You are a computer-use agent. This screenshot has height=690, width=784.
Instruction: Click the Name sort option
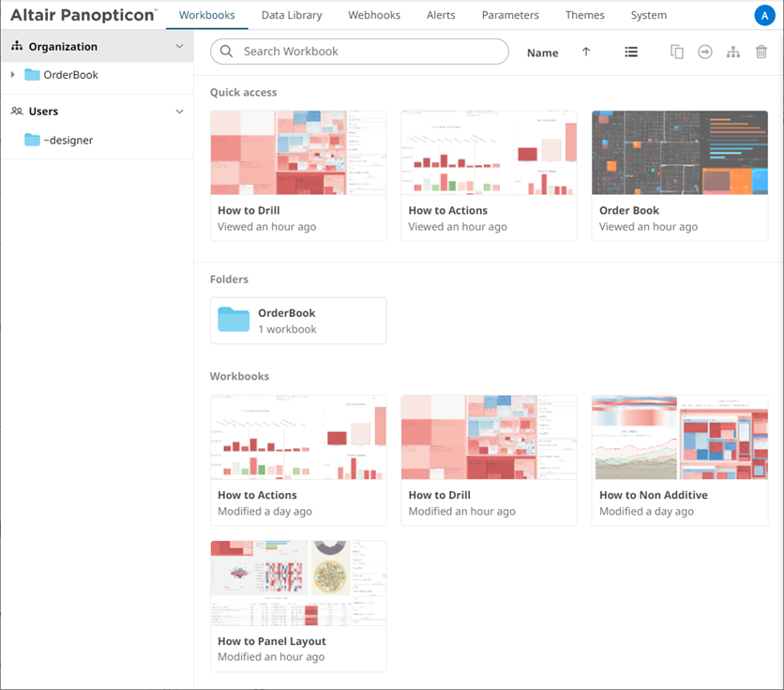tap(542, 52)
